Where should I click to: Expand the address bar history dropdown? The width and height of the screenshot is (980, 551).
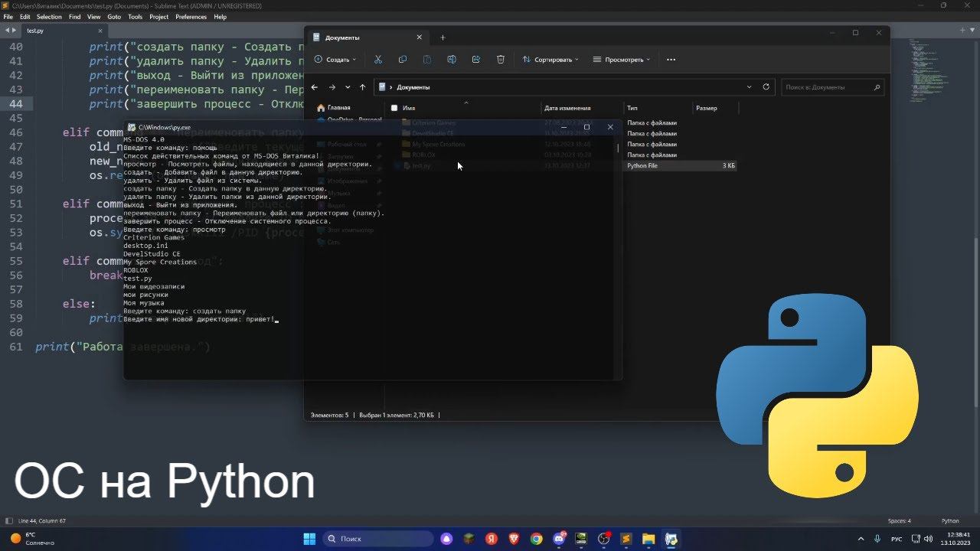(749, 87)
